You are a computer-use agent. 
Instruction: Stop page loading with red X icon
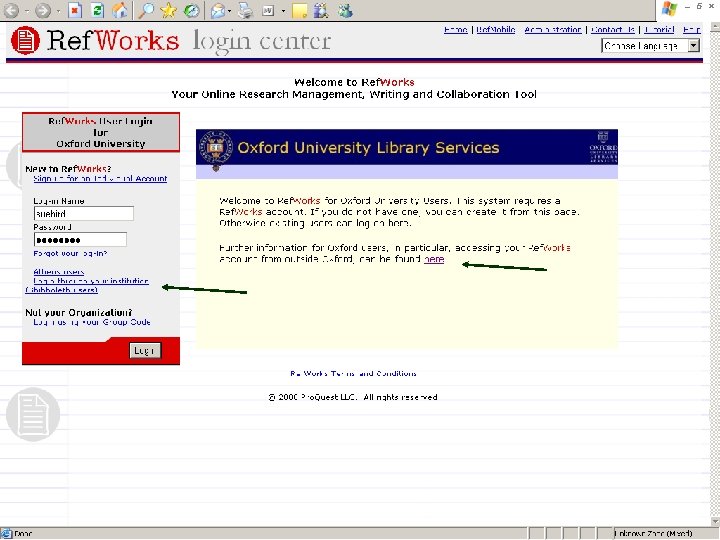point(75,10)
